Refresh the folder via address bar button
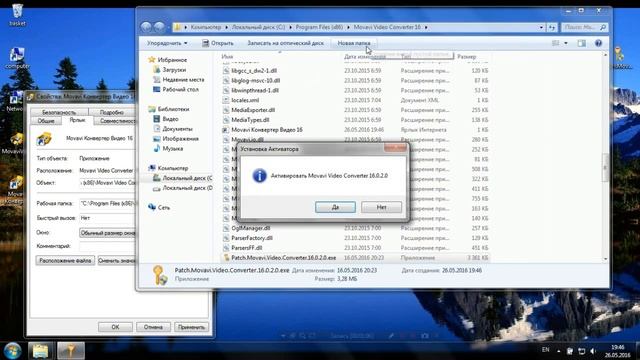The height and width of the screenshot is (360, 640). pos(552,27)
